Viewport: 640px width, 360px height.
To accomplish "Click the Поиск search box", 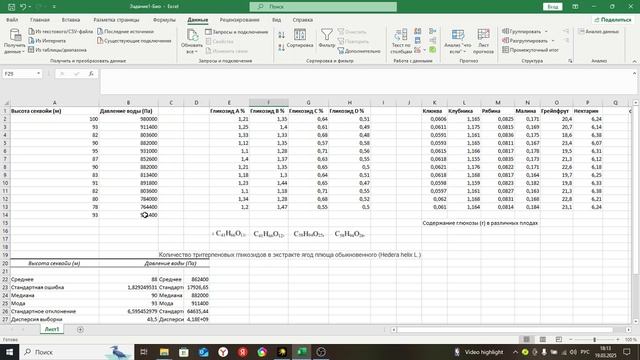I will [x=323, y=7].
